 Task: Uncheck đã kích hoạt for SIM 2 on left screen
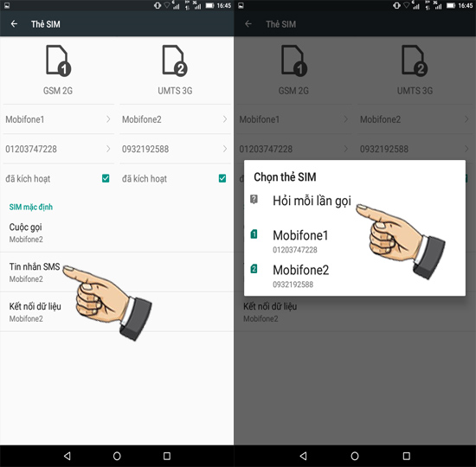pos(222,178)
